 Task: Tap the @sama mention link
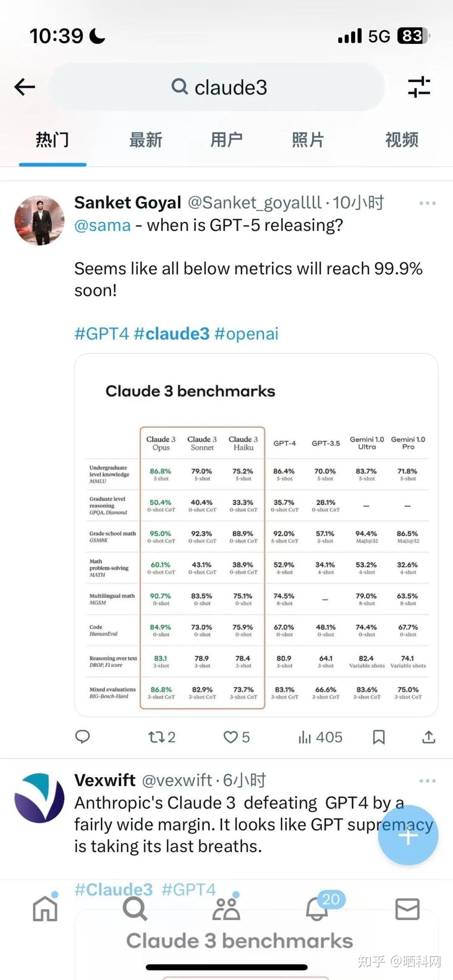[102, 225]
